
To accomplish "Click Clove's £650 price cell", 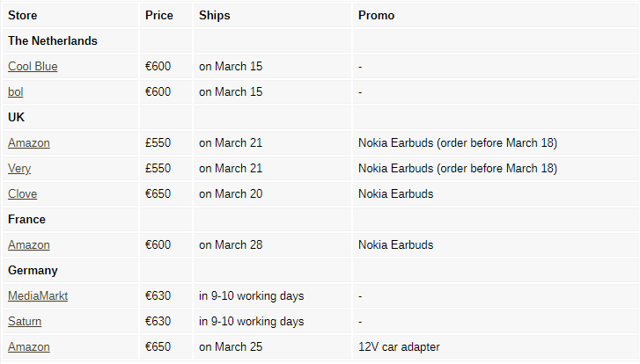I will point(158,193).
